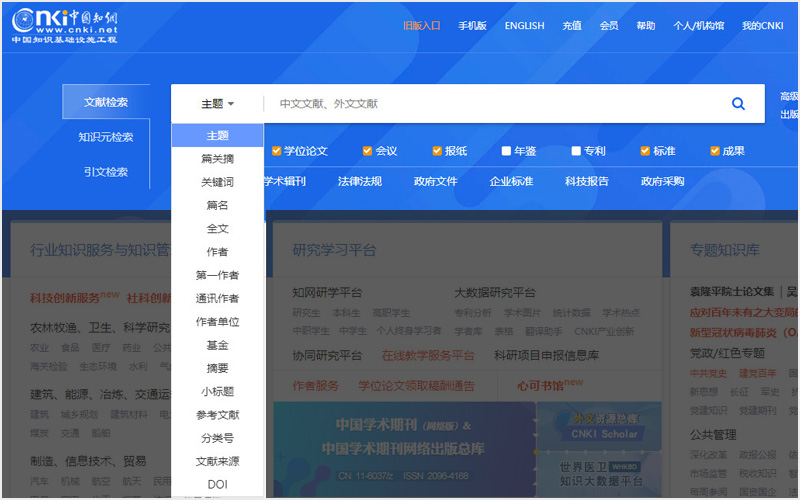Switch to the 文献检索 tab
This screenshot has width=800, height=500.
(106, 102)
